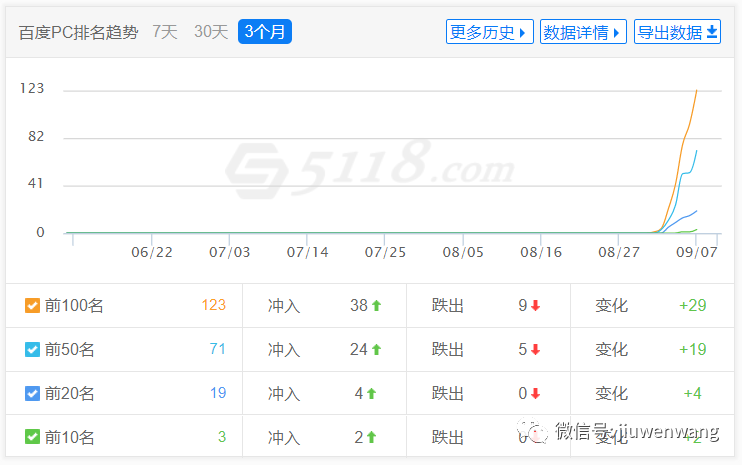This screenshot has height=465, width=742.
Task: Click the red down arrow in 前20名 row
Action: click(x=535, y=393)
